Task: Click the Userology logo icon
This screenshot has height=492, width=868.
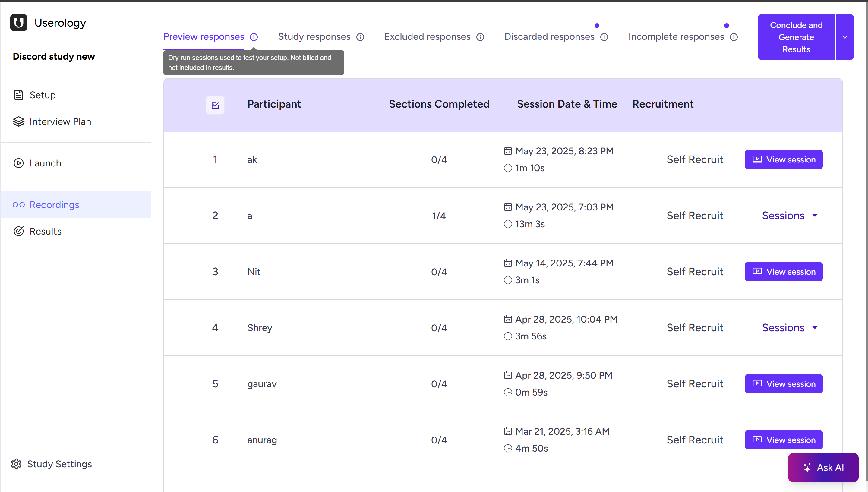Action: tap(19, 22)
